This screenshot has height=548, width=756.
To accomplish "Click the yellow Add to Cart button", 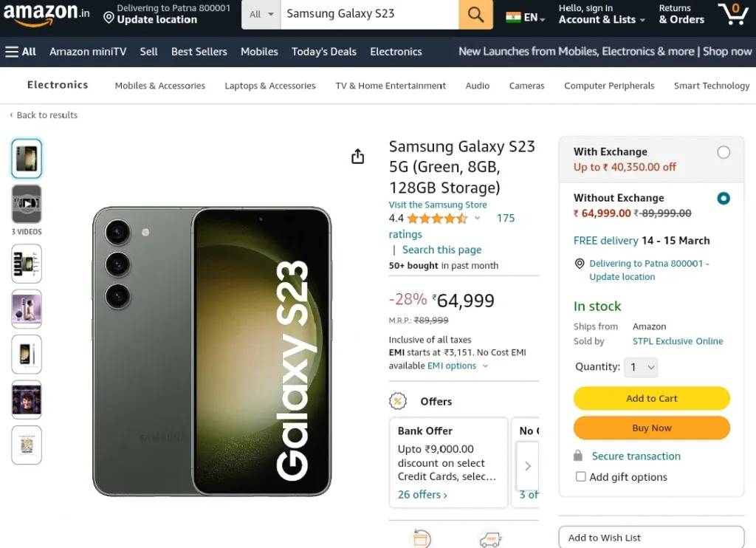I will click(651, 399).
